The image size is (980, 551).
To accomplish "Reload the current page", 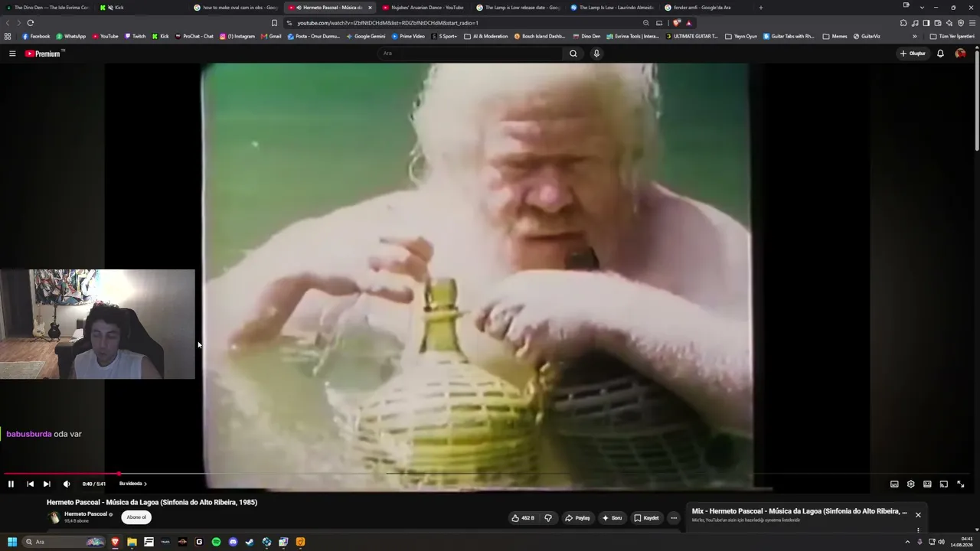I will [x=31, y=23].
